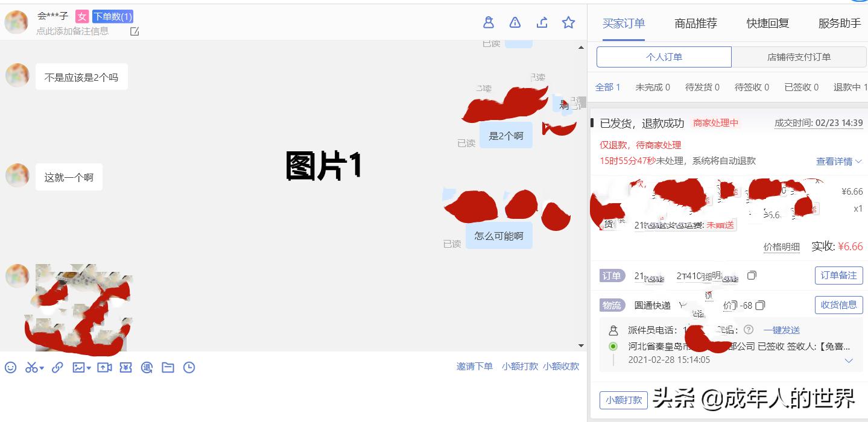Click the coupon ticket icon
Screen dimensions: 868x422
pos(125,367)
